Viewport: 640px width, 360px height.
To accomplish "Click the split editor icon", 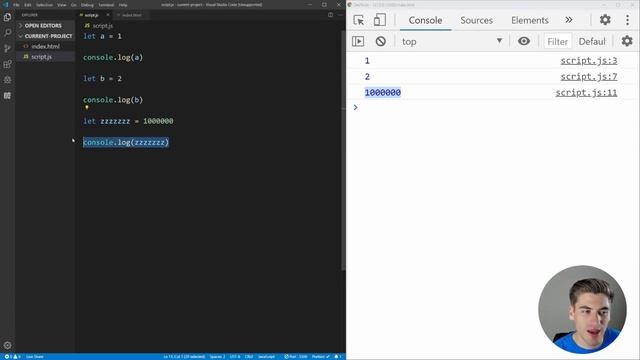I will click(x=330, y=15).
